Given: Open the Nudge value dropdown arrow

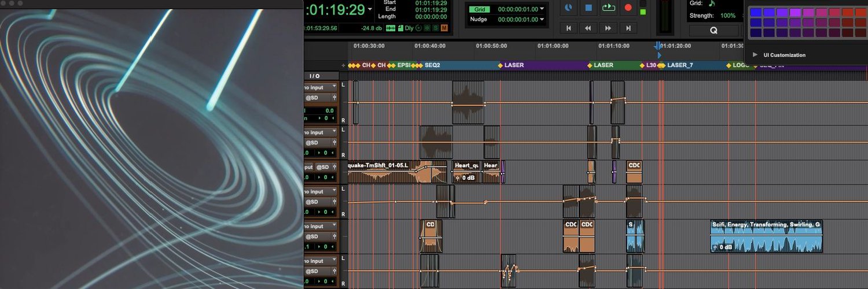Looking at the screenshot, I should pos(543,20).
